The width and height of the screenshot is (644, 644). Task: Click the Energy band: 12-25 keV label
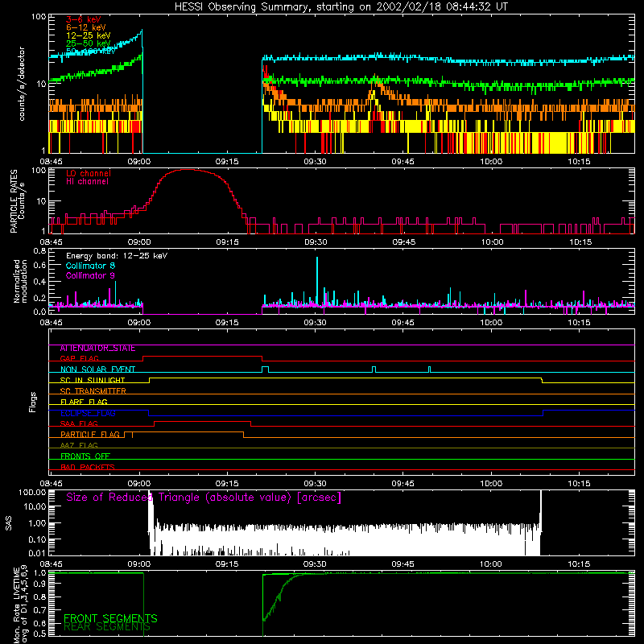click(117, 256)
